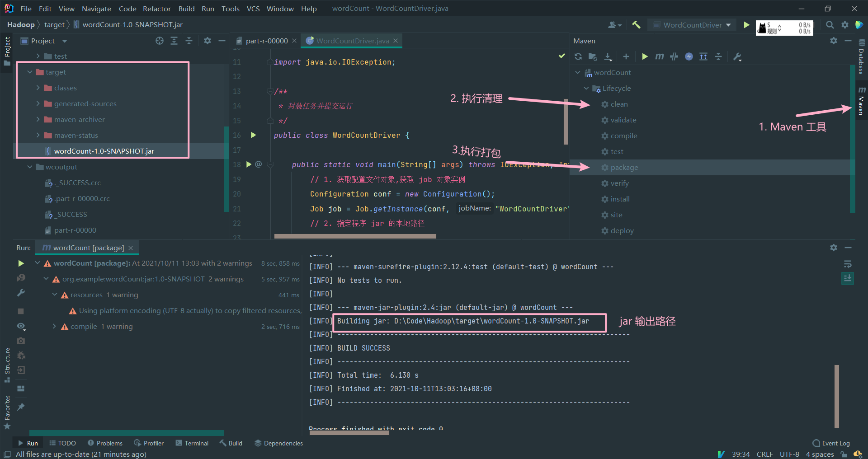
Task: Open the Event Log
Action: [831, 443]
